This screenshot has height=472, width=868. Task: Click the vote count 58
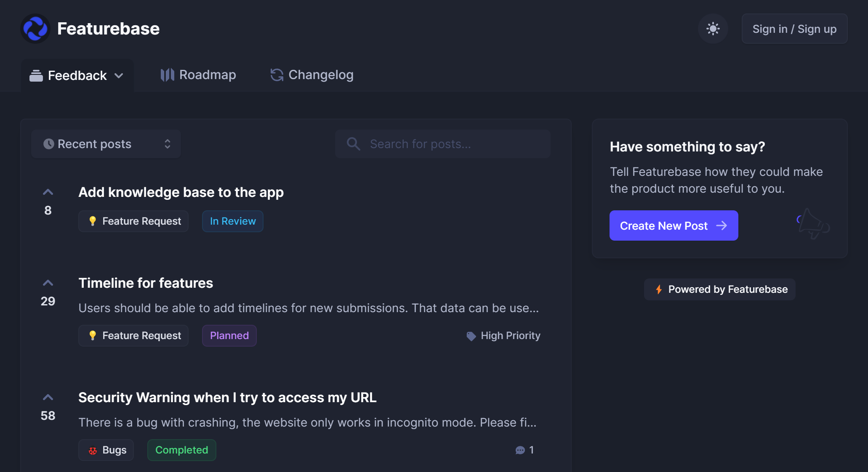click(48, 416)
